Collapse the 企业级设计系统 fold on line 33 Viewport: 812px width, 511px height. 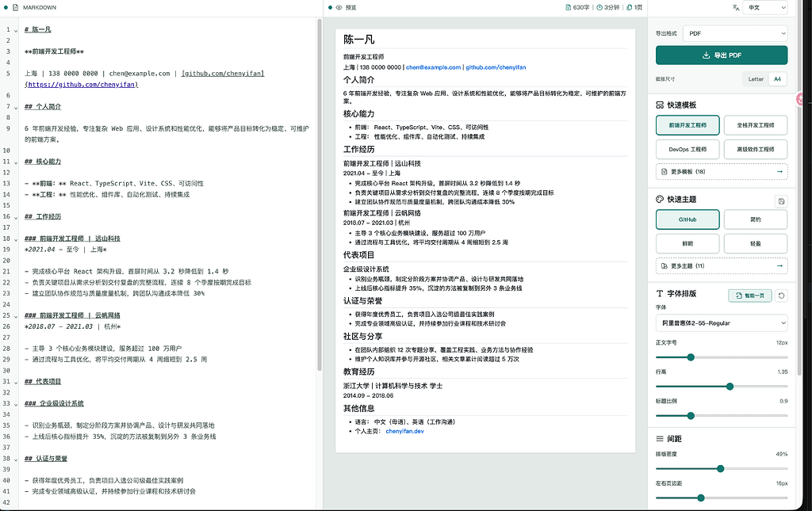click(16, 405)
